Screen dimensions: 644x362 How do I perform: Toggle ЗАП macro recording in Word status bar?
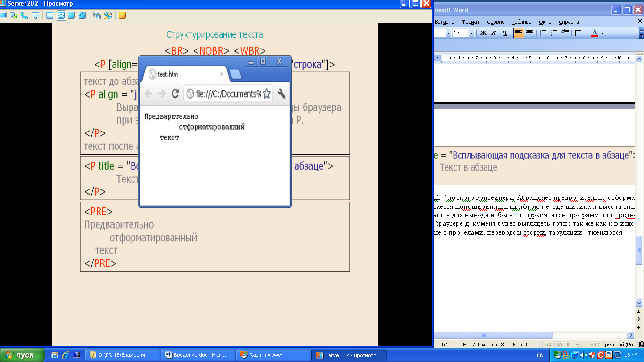(548, 345)
